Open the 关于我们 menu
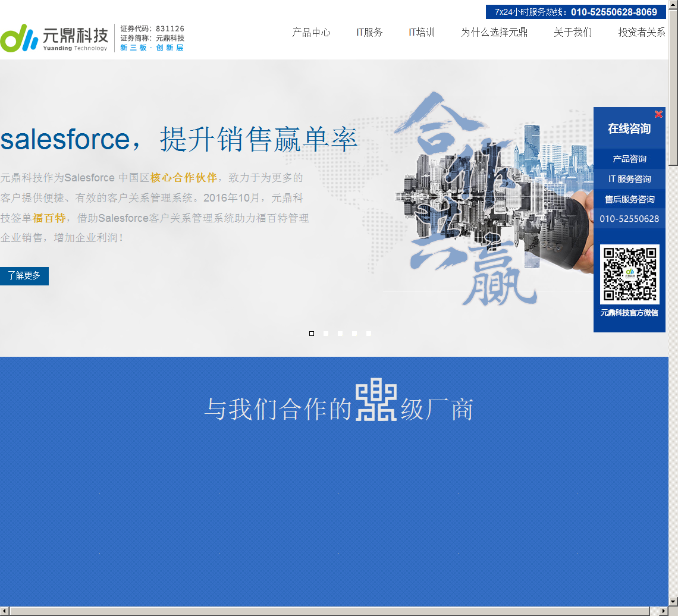 point(573,33)
